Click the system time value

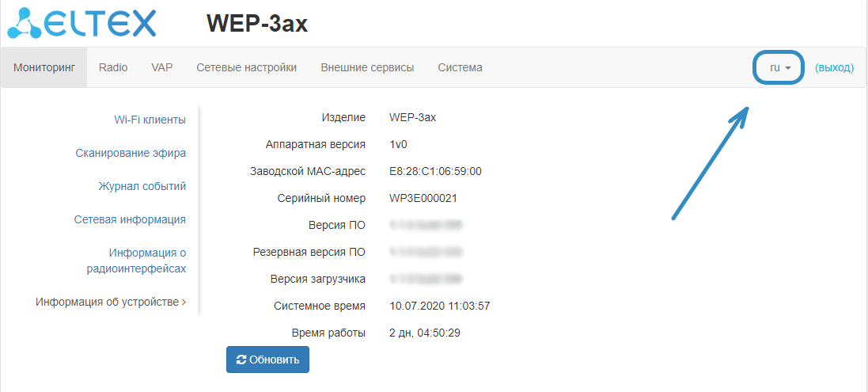coord(440,306)
